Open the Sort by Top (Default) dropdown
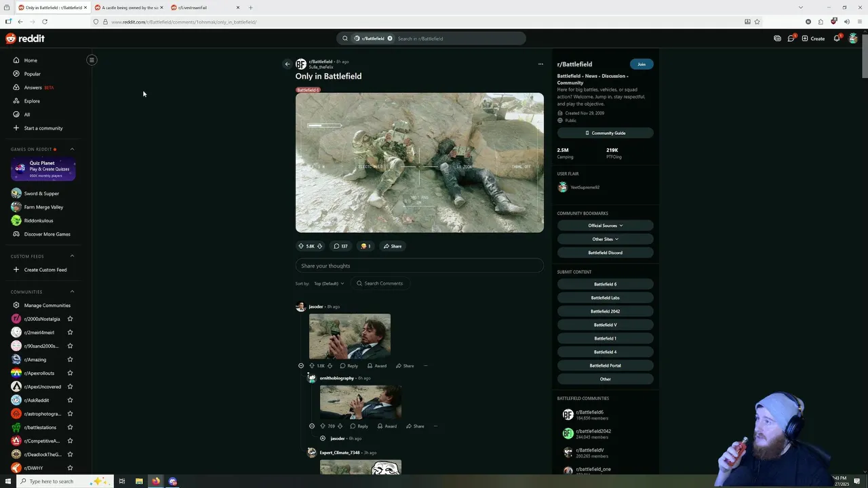This screenshot has width=868, height=488. click(x=329, y=283)
